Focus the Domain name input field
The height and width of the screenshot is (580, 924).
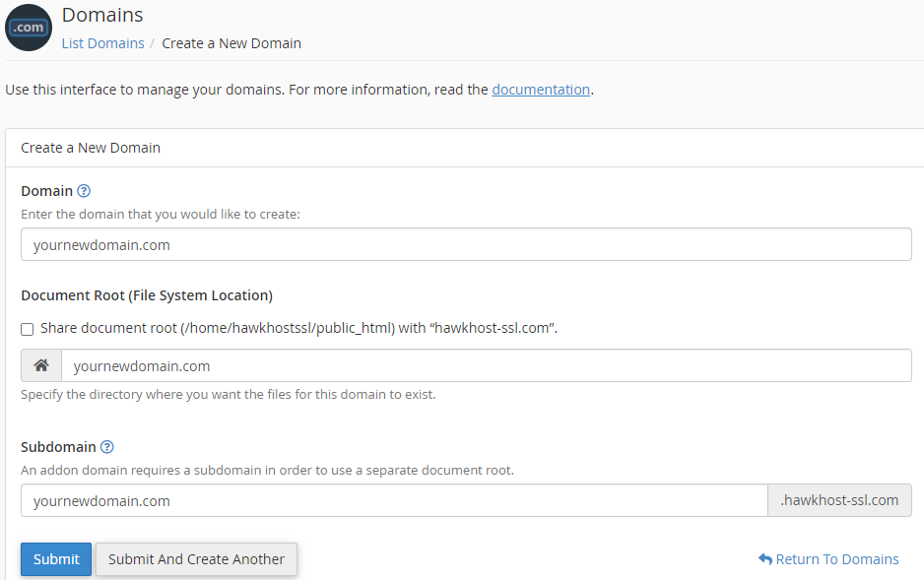(466, 245)
